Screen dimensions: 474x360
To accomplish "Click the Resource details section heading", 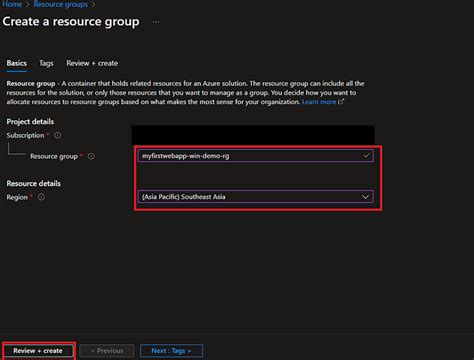I will [x=34, y=183].
